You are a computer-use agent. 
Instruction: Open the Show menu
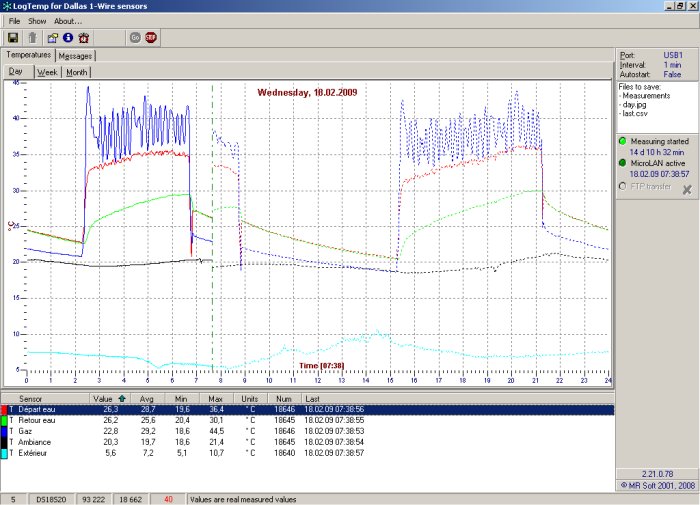pos(37,20)
